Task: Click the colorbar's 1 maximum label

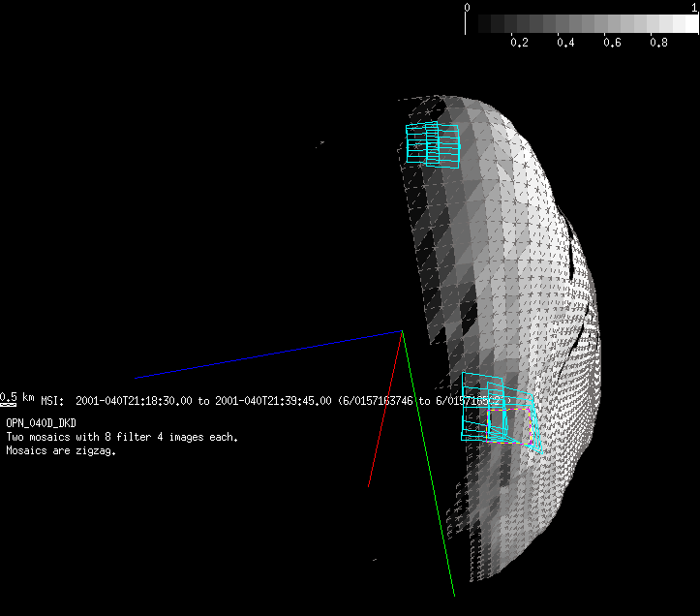Action: tap(694, 7)
